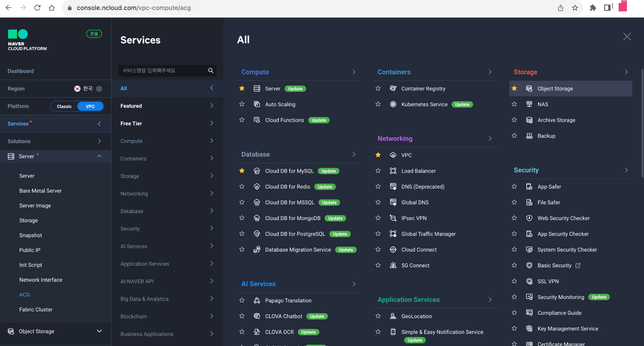Switch platform toggle to Classic

click(64, 106)
